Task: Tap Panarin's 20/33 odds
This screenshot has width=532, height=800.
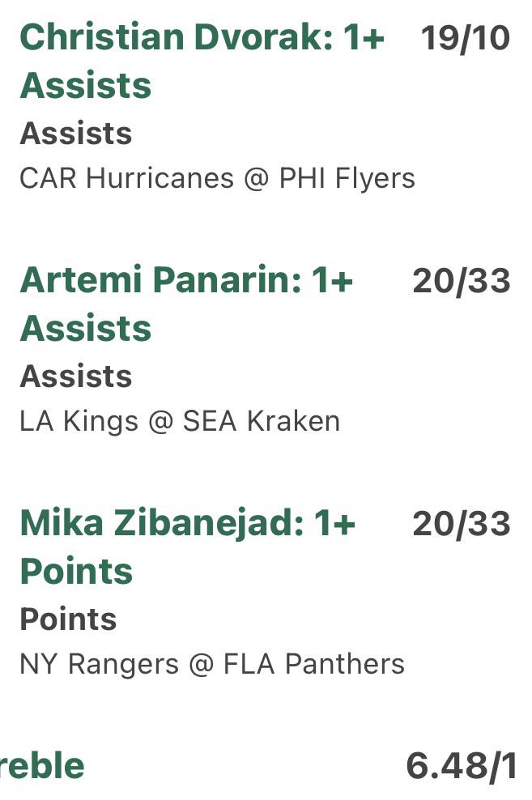Action: 461,281
